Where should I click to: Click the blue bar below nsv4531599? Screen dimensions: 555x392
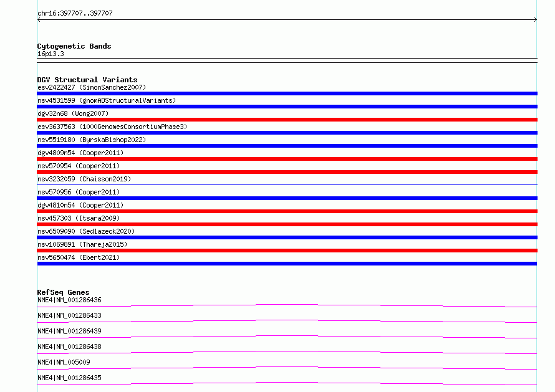[287, 107]
